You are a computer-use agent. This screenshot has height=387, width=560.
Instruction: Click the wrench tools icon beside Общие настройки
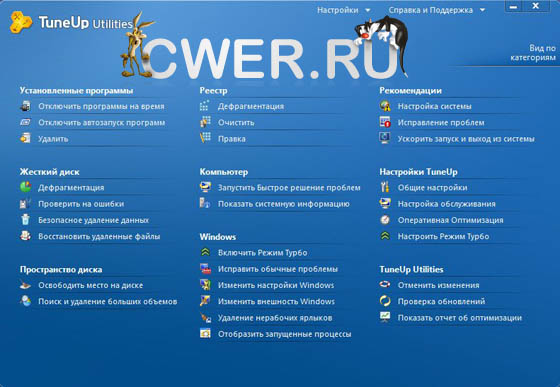tap(385, 187)
